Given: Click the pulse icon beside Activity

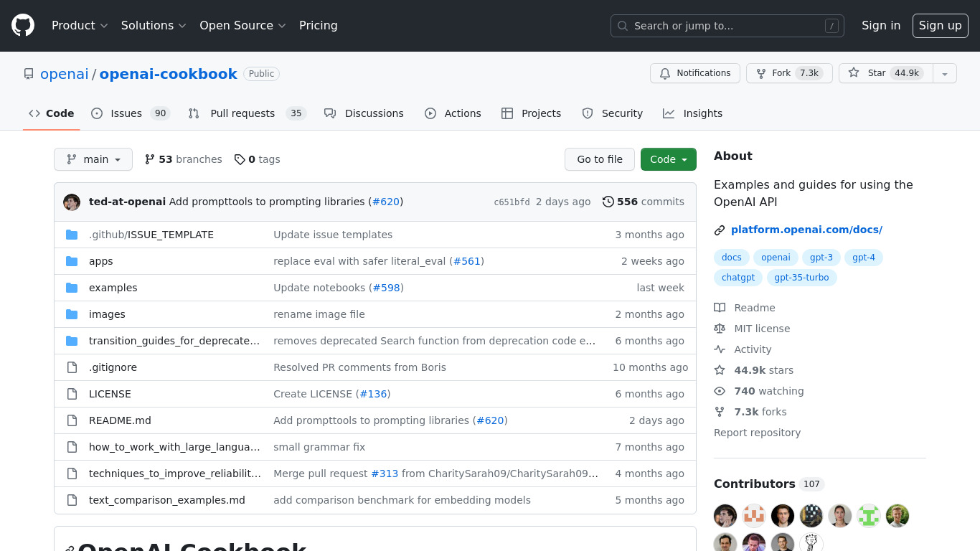Looking at the screenshot, I should pos(720,349).
